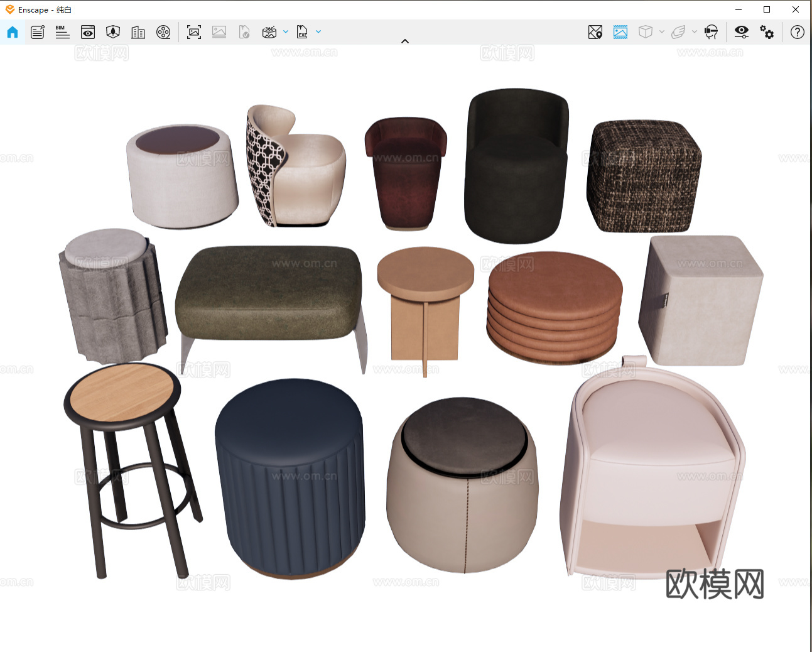The image size is (812, 652).
Task: Toggle the minimap location icon
Action: tap(595, 32)
